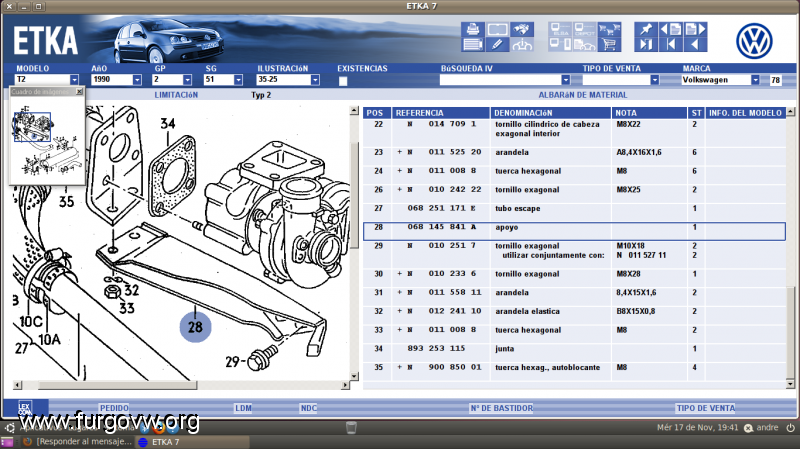
Task: Open the Ilustración 35-25 dropdown
Action: coord(315,80)
